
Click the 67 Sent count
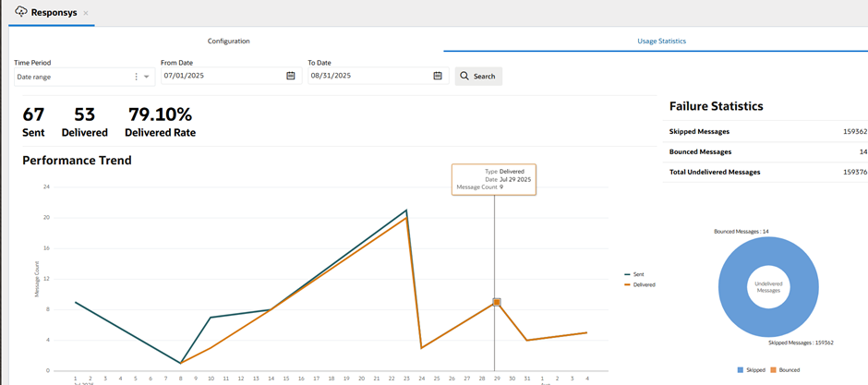[x=33, y=114]
